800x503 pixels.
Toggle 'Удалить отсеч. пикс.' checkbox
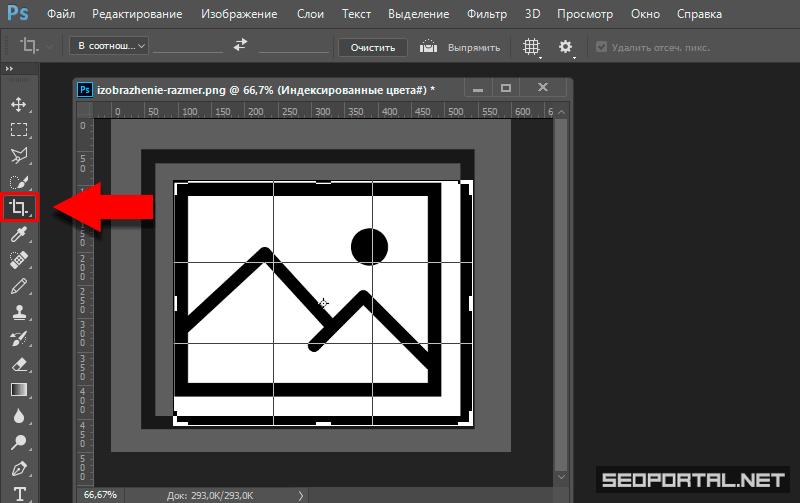(x=601, y=47)
